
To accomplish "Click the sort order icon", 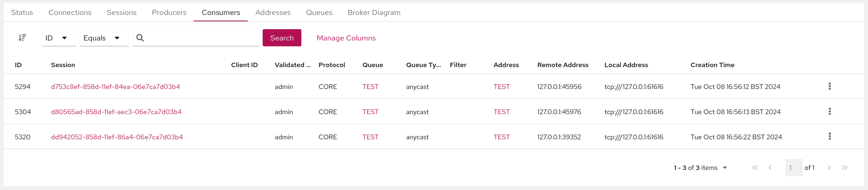I will click(x=22, y=38).
